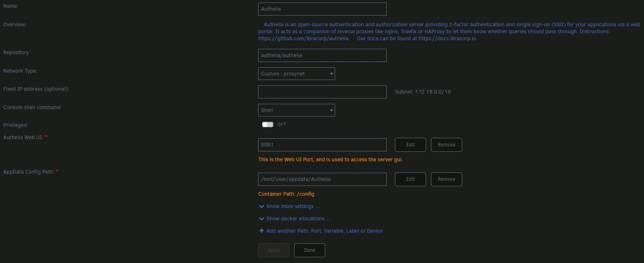Select the Web UI port field showing 9091
This screenshot has width=644, height=263.
pos(322,145)
